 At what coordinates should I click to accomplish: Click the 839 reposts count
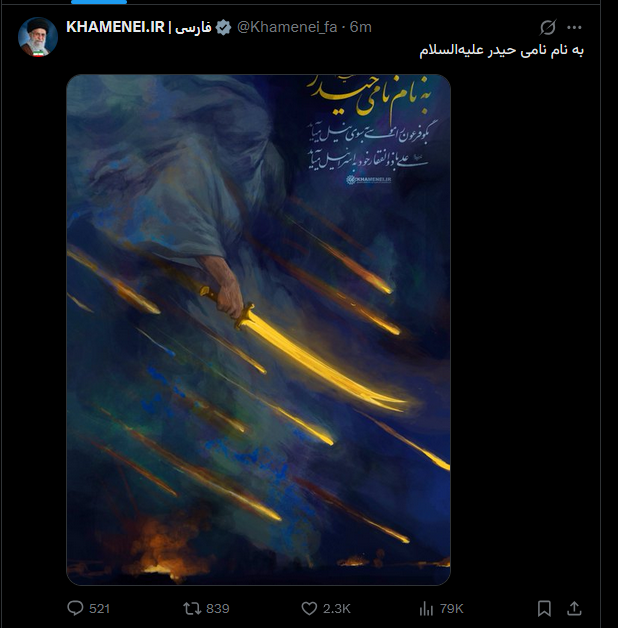[217, 609]
